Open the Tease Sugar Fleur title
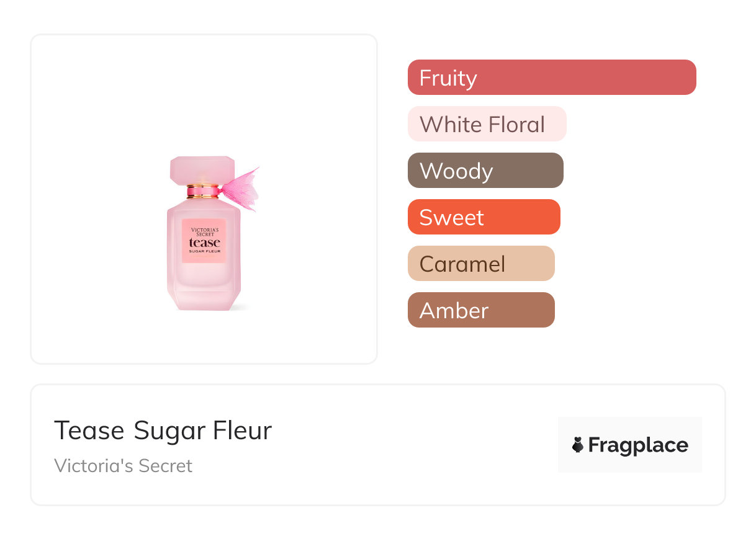The height and width of the screenshot is (536, 756). click(x=163, y=431)
